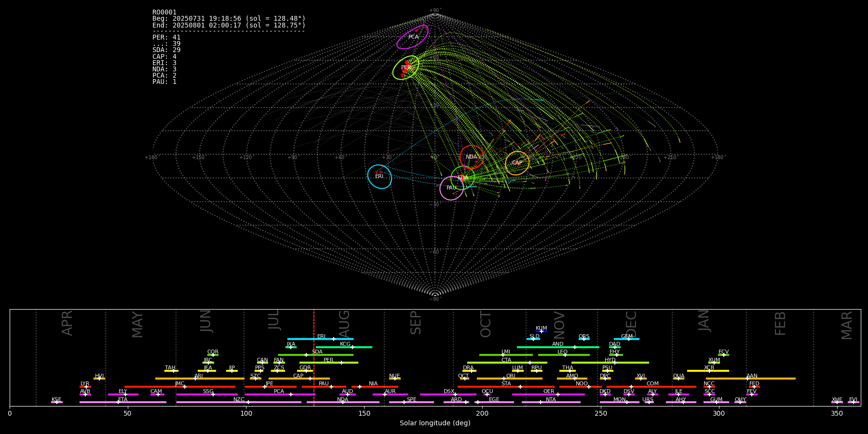Click the station ID text RO0001
Image resolution: width=868 pixels, height=434 pixels.
coord(164,12)
